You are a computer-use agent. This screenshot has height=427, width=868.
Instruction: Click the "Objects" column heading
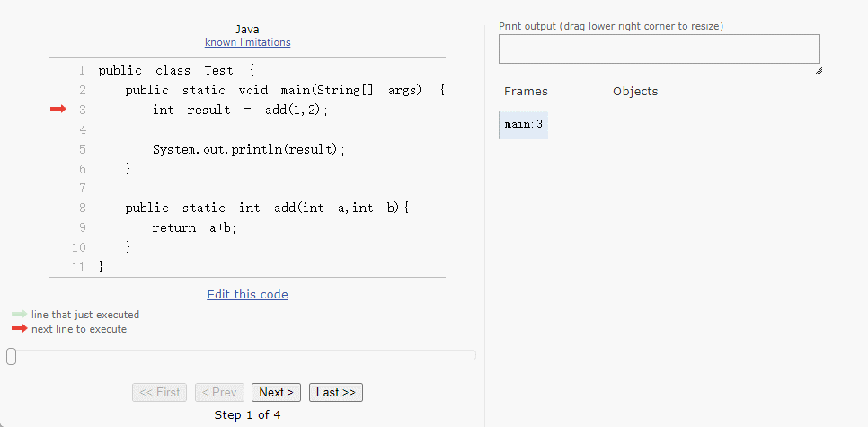[635, 91]
